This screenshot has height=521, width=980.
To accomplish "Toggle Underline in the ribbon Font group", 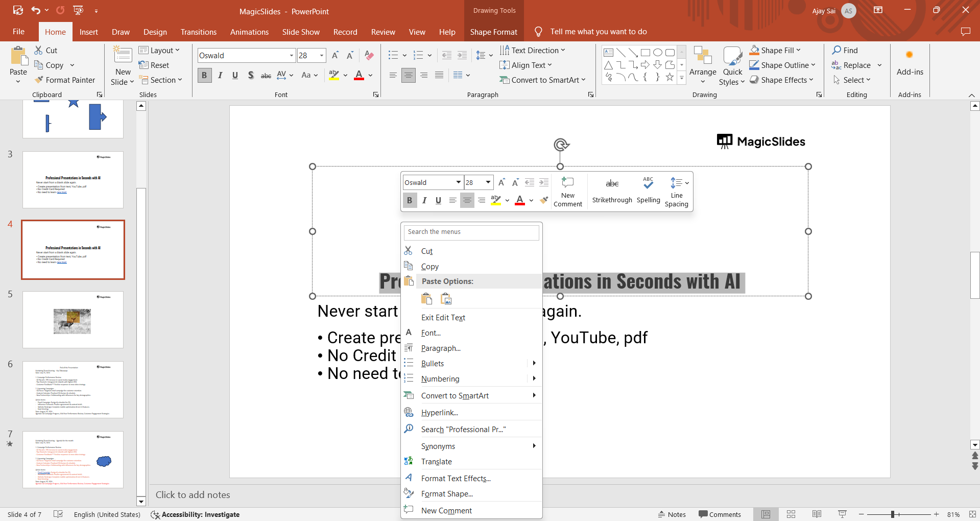I will [235, 76].
